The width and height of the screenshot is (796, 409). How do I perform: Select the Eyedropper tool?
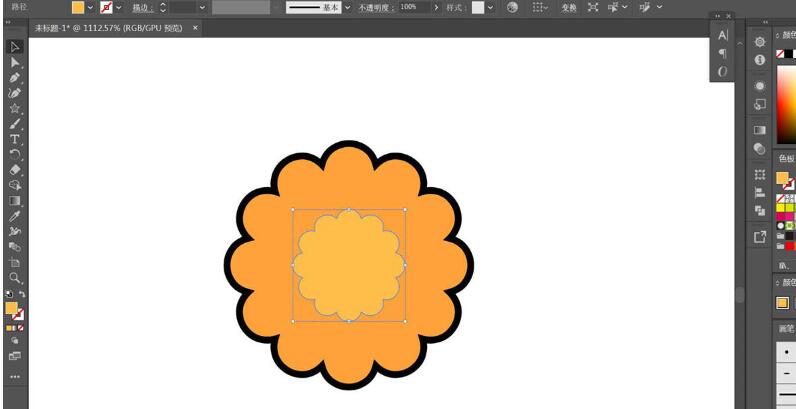pos(15,216)
